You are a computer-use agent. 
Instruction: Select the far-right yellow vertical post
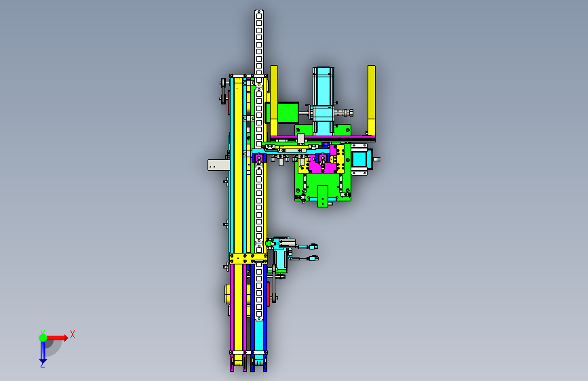click(x=371, y=100)
